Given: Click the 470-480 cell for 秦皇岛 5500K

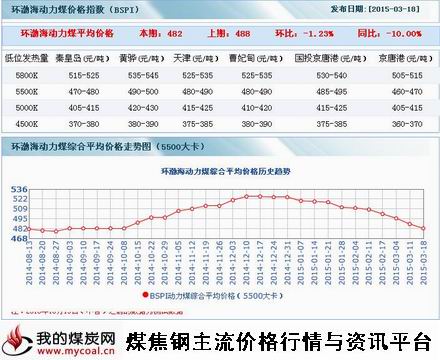Looking at the screenshot, I should click(x=84, y=91).
